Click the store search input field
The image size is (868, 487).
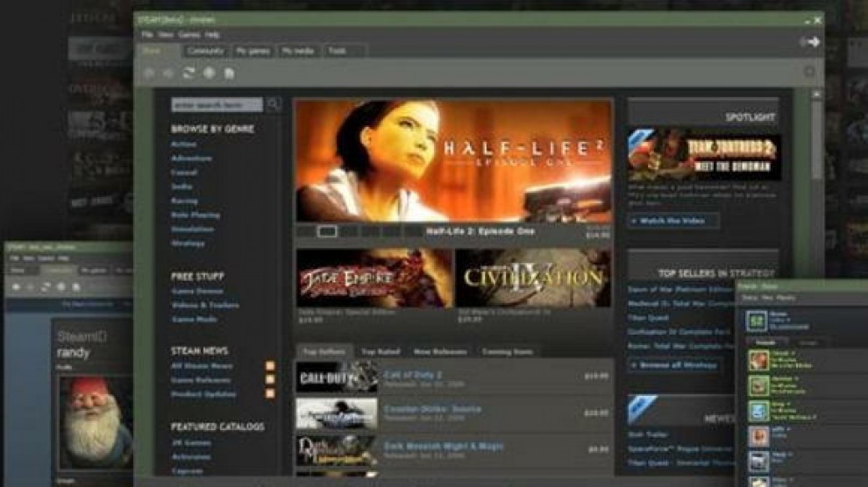pyautogui.click(x=217, y=104)
